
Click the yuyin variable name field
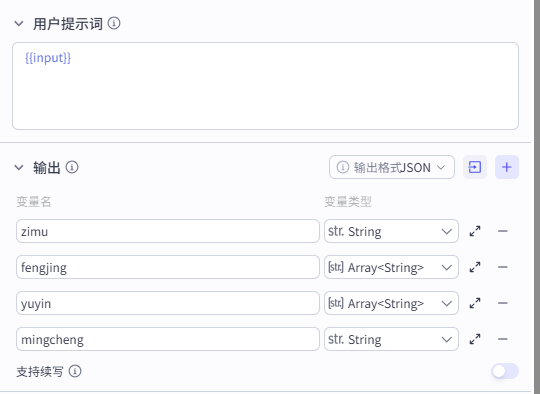(168, 303)
